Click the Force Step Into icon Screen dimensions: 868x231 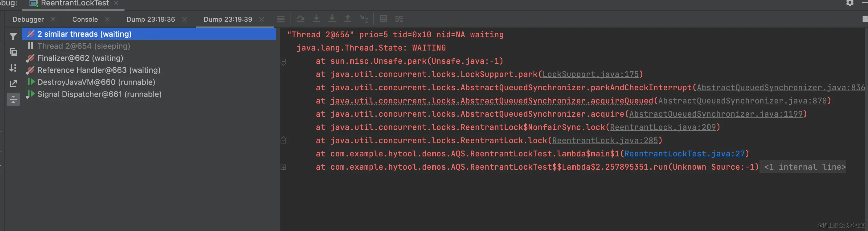332,19
